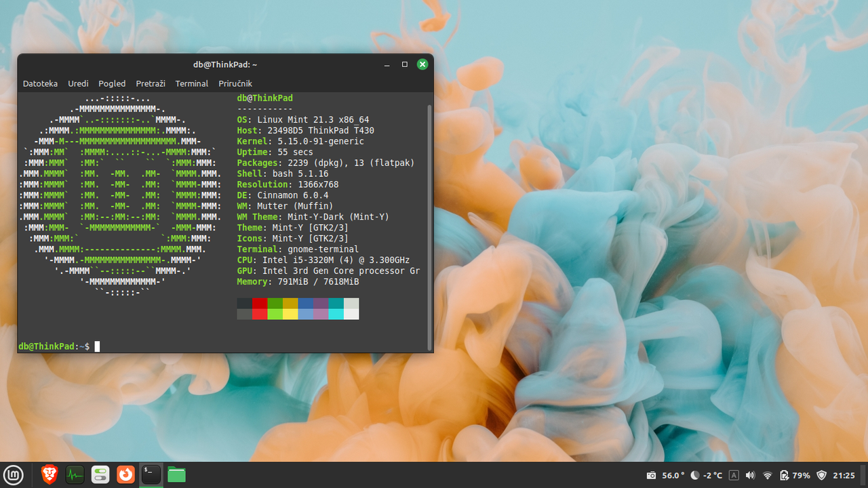
Task: Click the 'Uptime: 55 secs' line
Action: point(275,152)
